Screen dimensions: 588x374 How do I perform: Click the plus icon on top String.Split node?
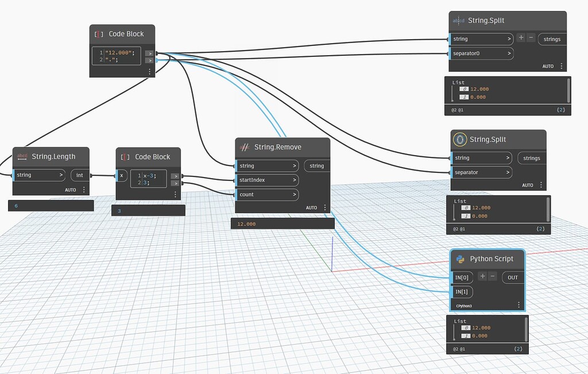(x=521, y=38)
